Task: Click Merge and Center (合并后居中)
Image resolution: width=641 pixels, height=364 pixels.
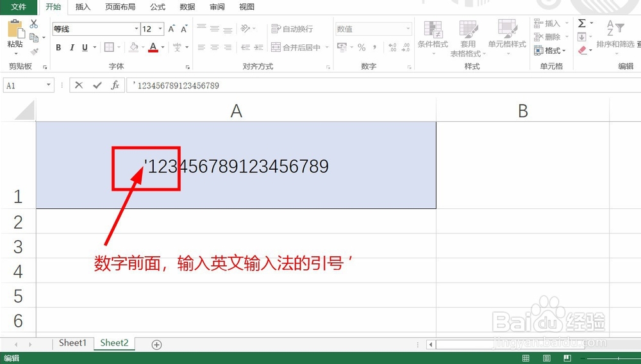Action: coord(296,47)
